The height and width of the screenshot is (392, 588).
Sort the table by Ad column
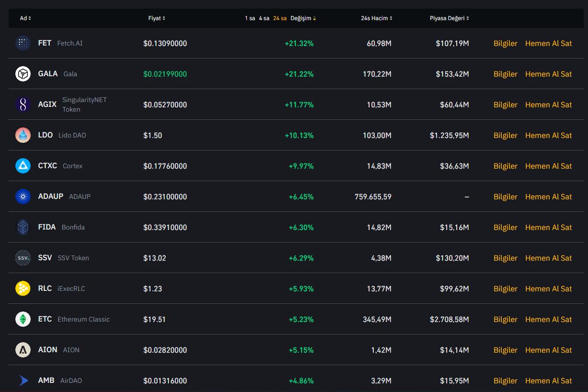point(25,18)
